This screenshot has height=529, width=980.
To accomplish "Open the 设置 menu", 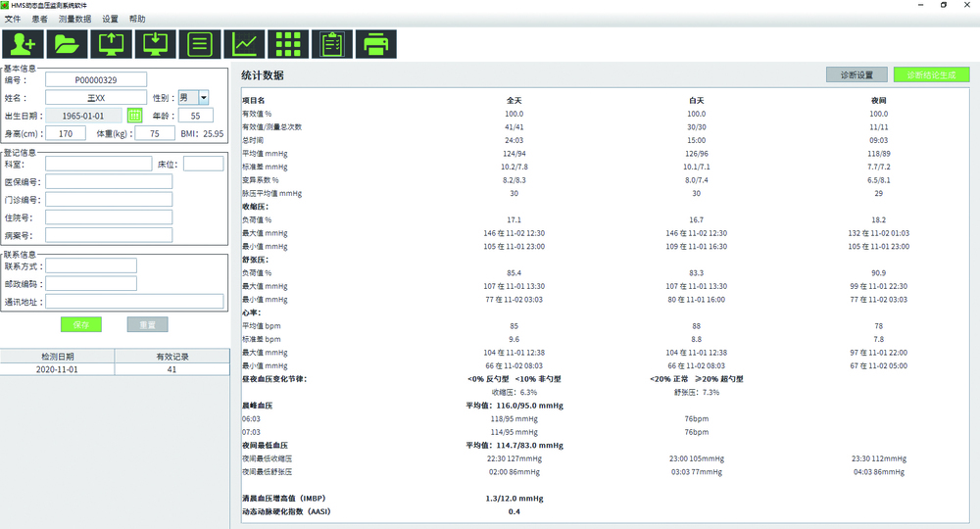I will (x=110, y=19).
